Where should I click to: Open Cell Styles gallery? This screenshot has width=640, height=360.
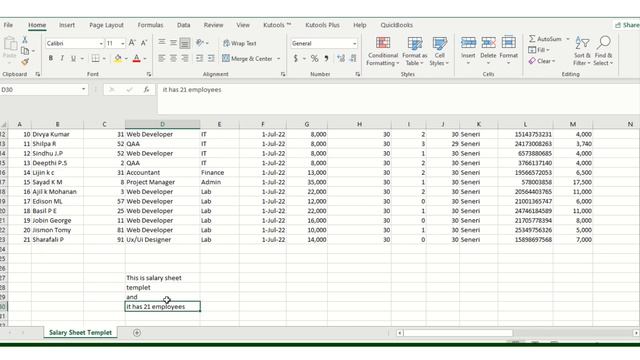[x=439, y=51]
